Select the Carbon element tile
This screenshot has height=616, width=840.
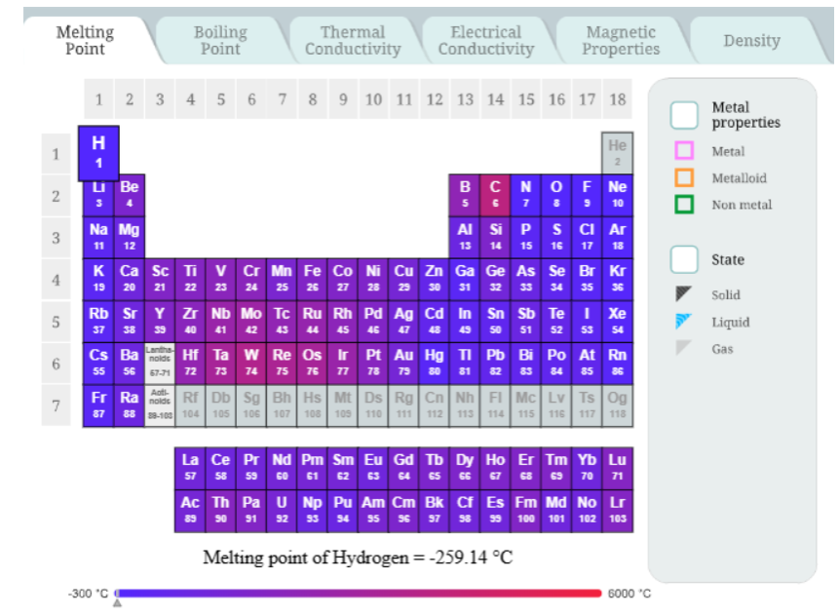[495, 195]
